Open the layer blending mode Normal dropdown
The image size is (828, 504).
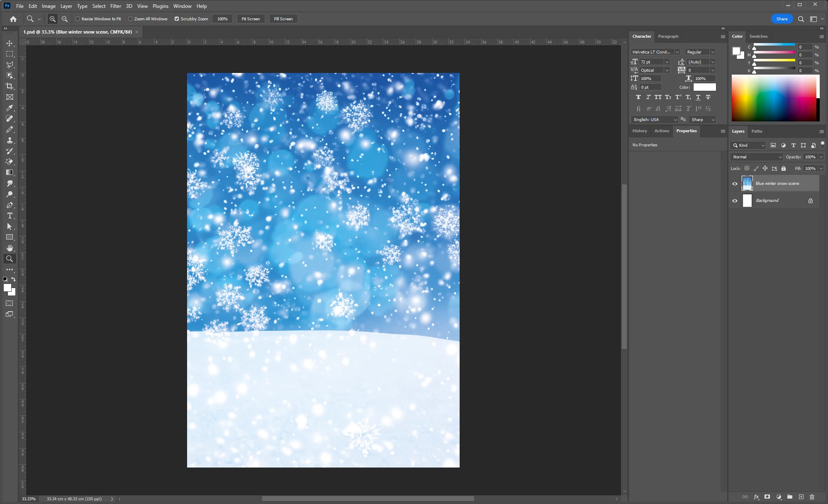pyautogui.click(x=757, y=157)
